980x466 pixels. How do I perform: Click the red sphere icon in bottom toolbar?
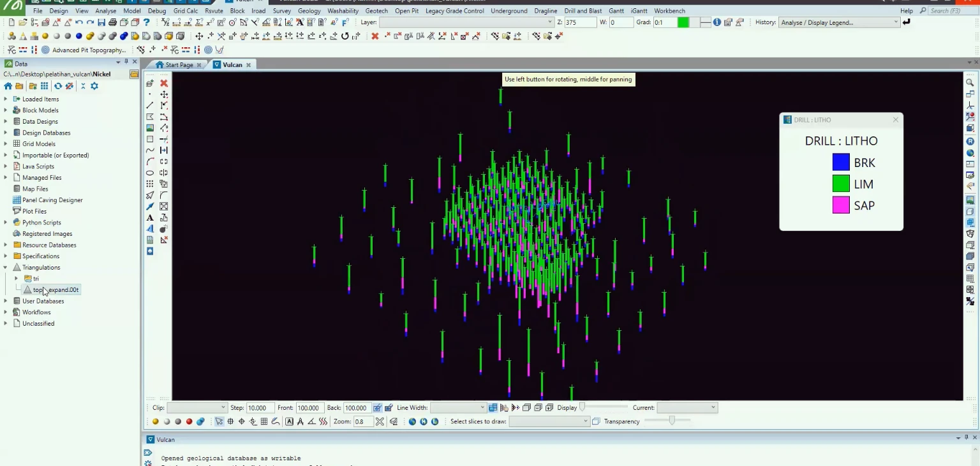pyautogui.click(x=189, y=421)
